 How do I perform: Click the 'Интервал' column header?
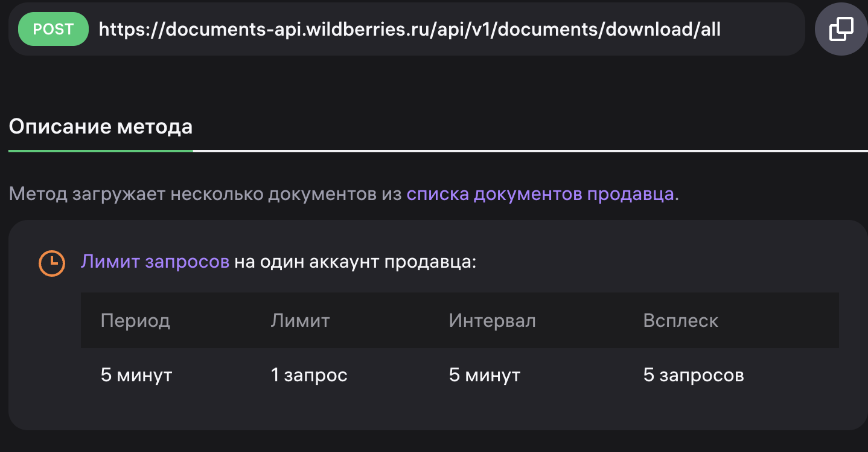pyautogui.click(x=492, y=320)
